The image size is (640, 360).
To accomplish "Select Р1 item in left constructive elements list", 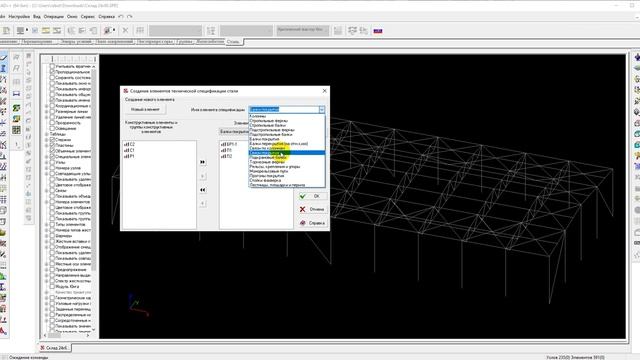I will click(129, 156).
